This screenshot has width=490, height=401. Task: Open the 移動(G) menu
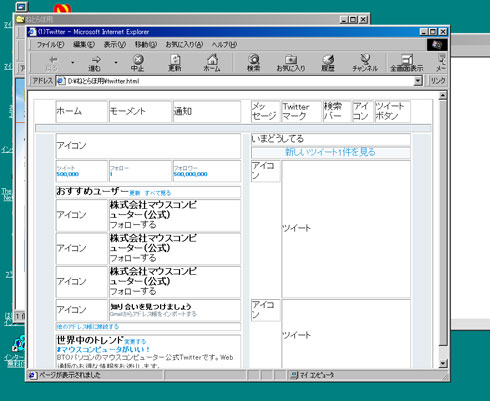click(145, 45)
